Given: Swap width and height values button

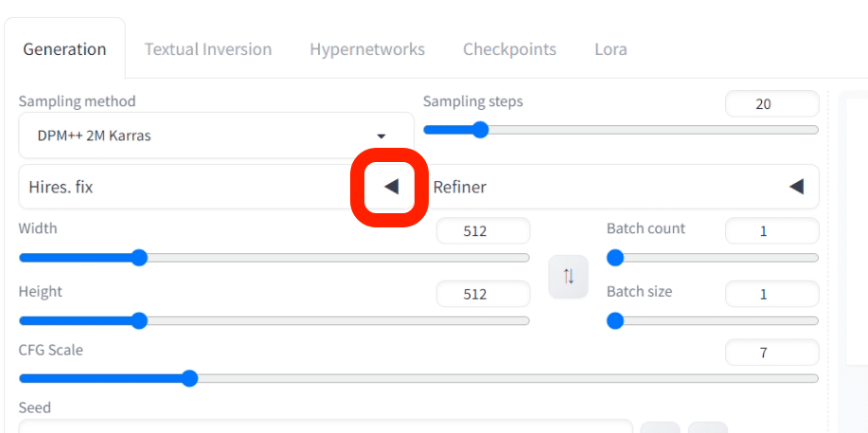Looking at the screenshot, I should [x=569, y=277].
